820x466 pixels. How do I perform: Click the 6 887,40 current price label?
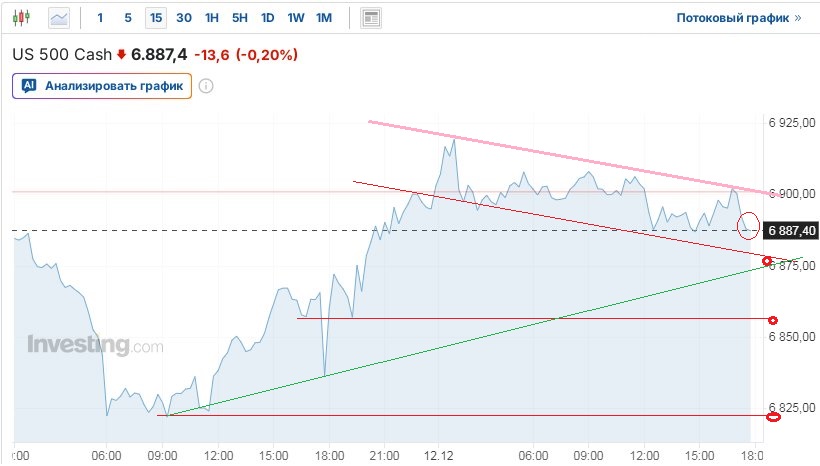point(791,231)
